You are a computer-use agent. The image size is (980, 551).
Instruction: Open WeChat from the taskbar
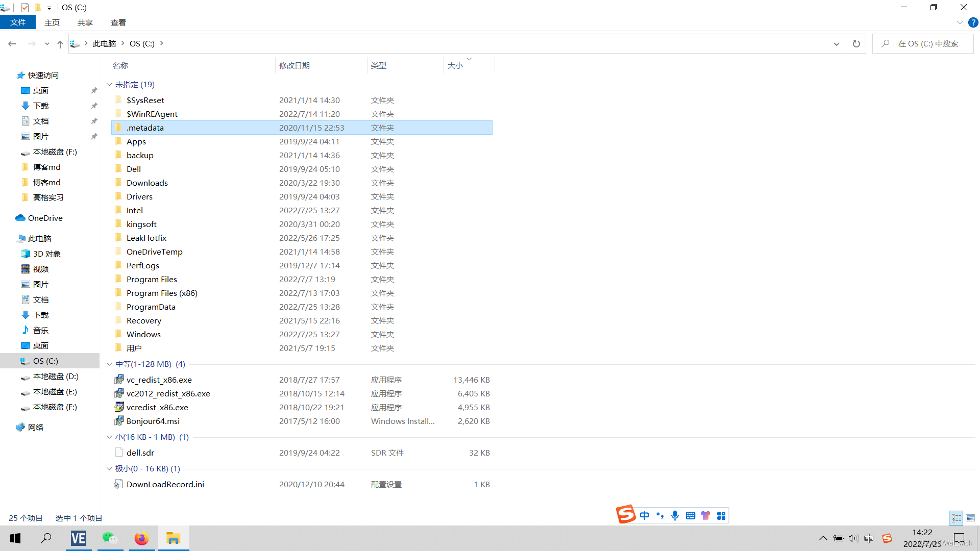point(110,538)
